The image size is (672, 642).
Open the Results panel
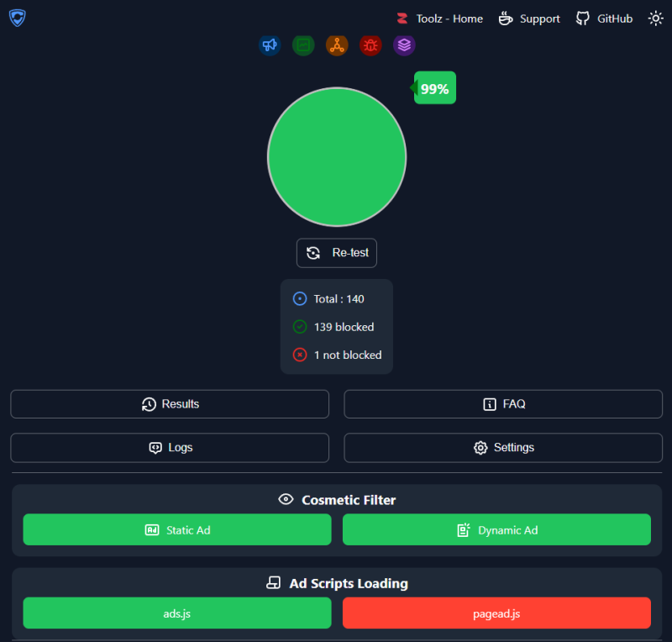tap(170, 404)
